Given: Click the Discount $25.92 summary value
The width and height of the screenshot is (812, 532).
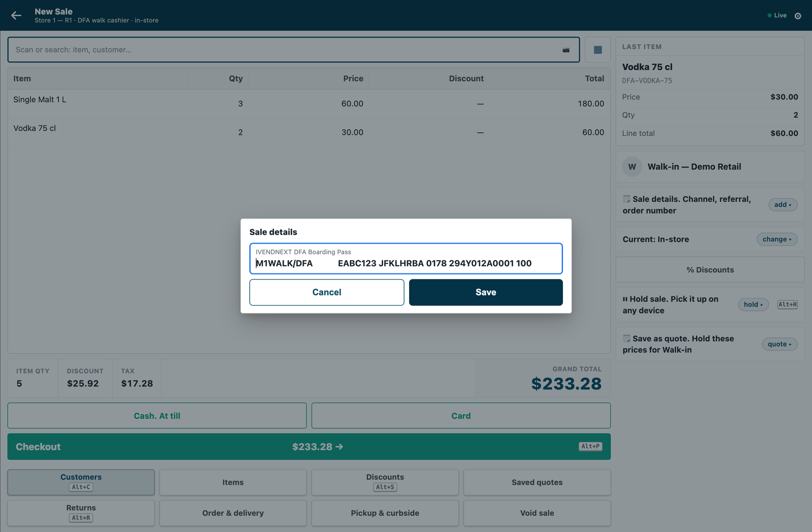Looking at the screenshot, I should (x=83, y=383).
